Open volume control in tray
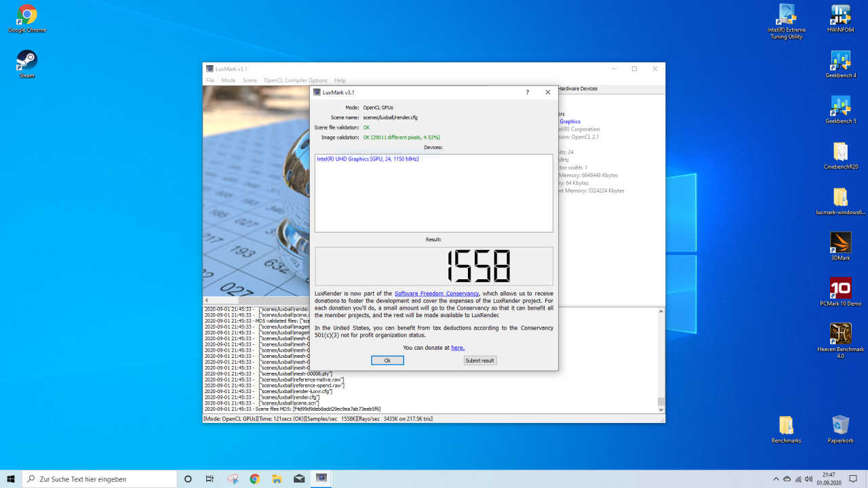Image resolution: width=868 pixels, height=488 pixels. (809, 479)
